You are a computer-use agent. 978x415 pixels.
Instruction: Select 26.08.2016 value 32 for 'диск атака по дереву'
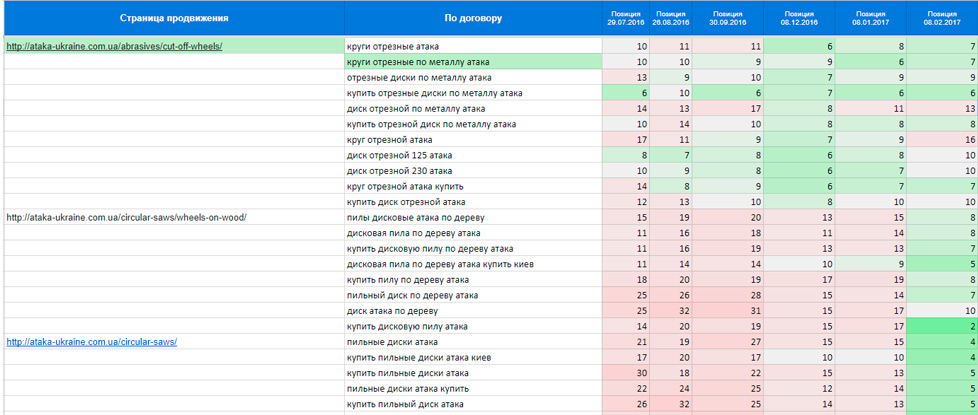671,311
